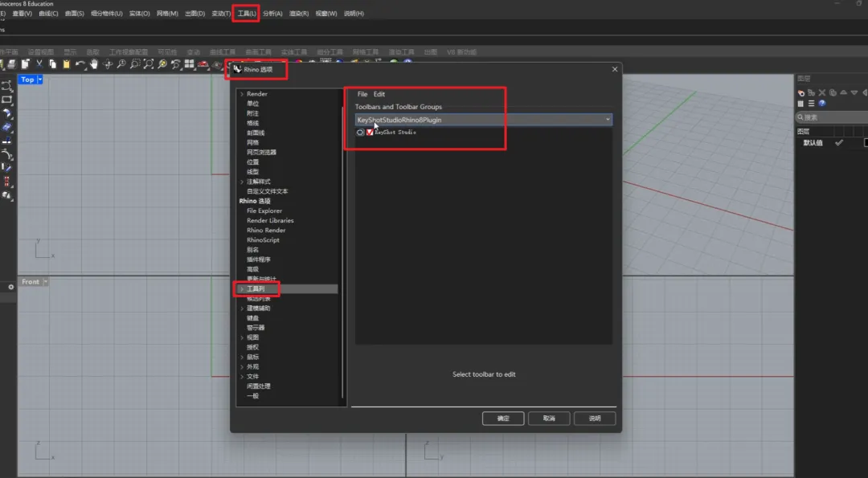Click the New sublayer icon in layers panel
Screen dimensions: 868x478
811,93
